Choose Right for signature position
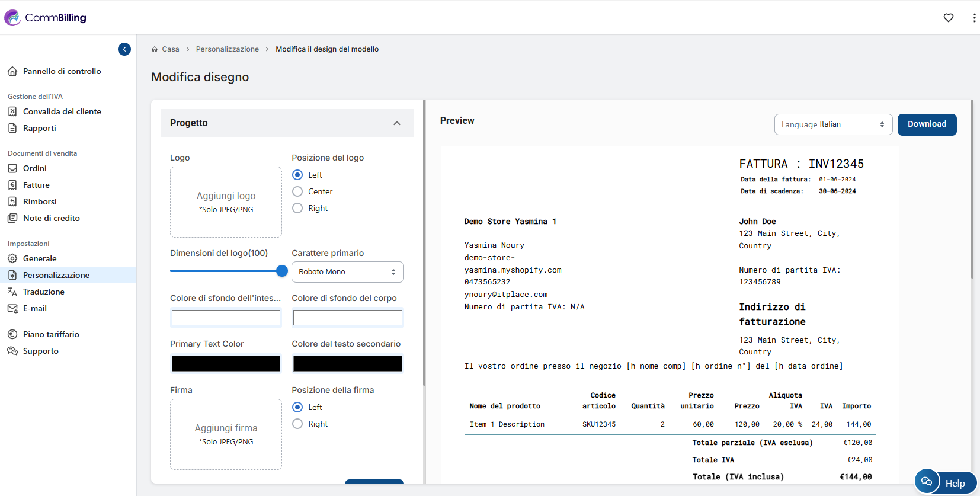980x496 pixels. [297, 424]
